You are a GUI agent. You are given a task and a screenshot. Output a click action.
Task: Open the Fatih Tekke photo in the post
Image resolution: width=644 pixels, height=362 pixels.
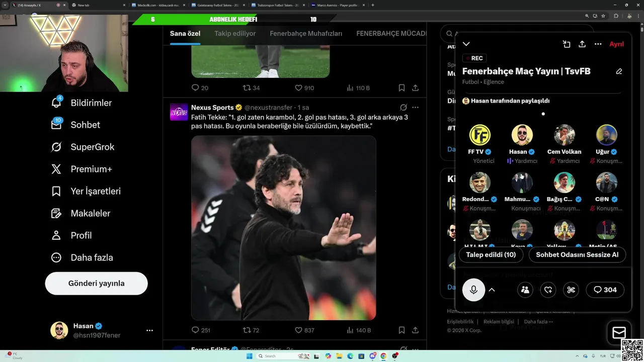click(x=283, y=228)
